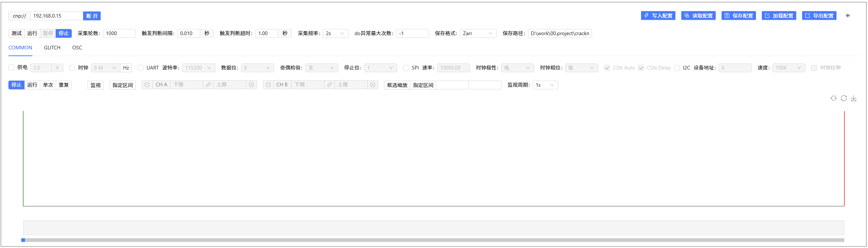Click the CH A link icon

[x=208, y=85]
